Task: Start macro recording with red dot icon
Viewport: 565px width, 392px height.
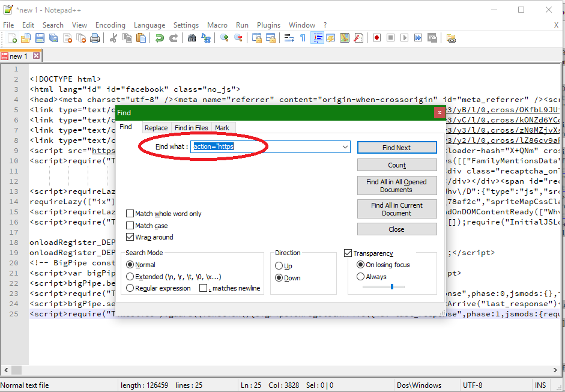Action: tap(376, 38)
